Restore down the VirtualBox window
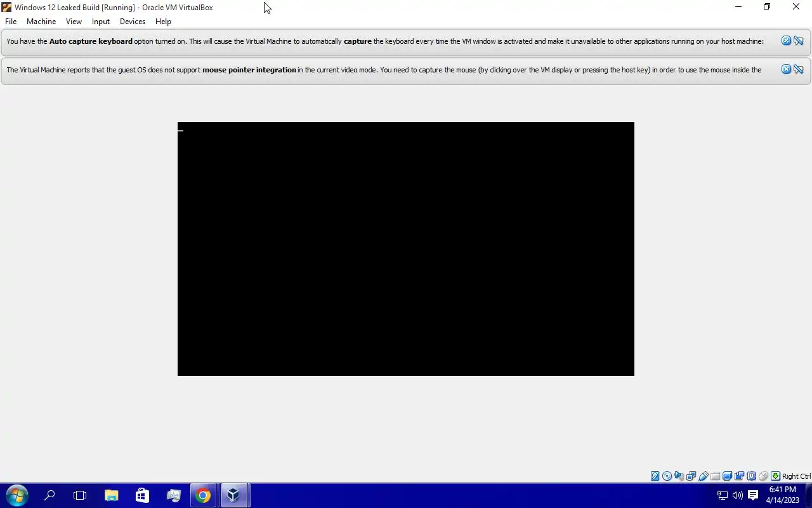Image resolution: width=812 pixels, height=508 pixels. (767, 7)
